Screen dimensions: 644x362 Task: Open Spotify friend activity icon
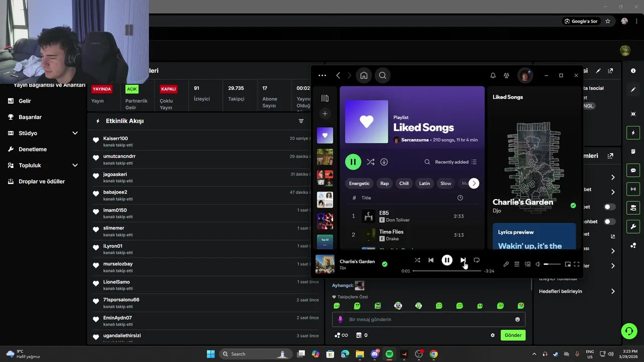pyautogui.click(x=507, y=75)
